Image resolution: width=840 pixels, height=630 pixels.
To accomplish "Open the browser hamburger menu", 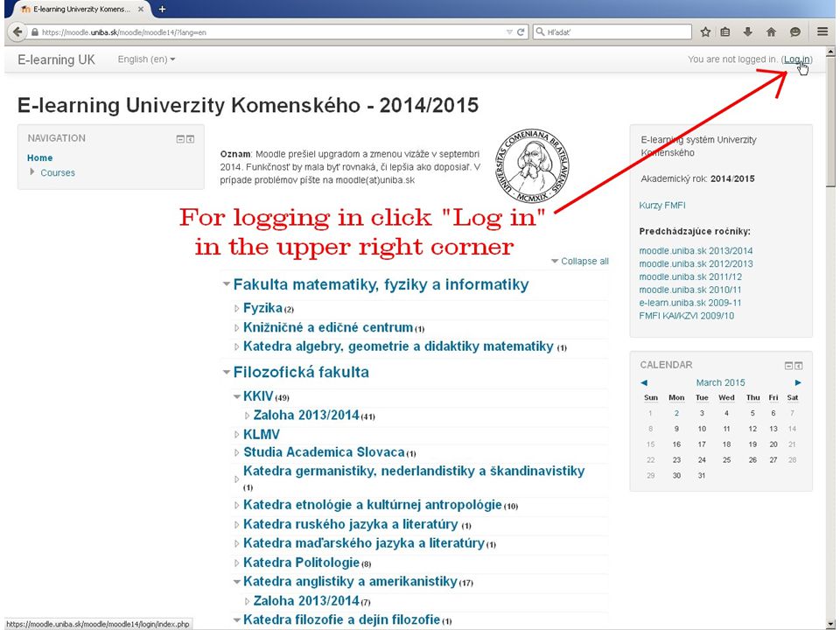I will pos(822,31).
